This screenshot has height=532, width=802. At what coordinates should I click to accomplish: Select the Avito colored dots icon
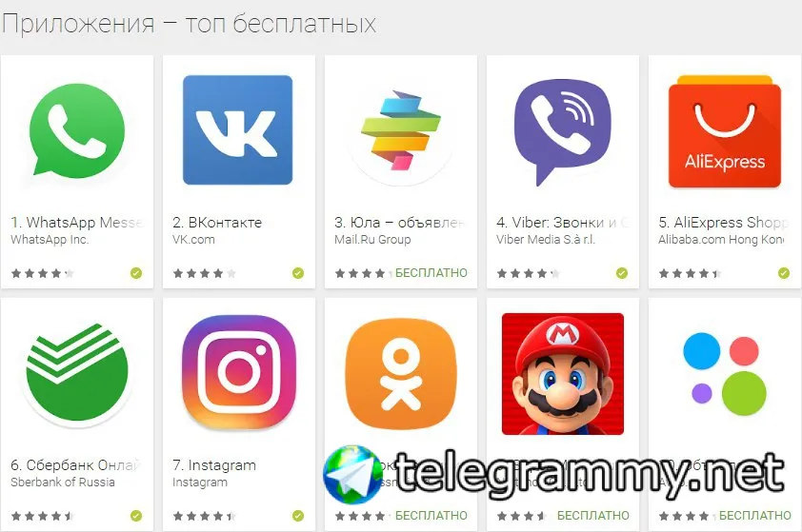pyautogui.click(x=725, y=374)
